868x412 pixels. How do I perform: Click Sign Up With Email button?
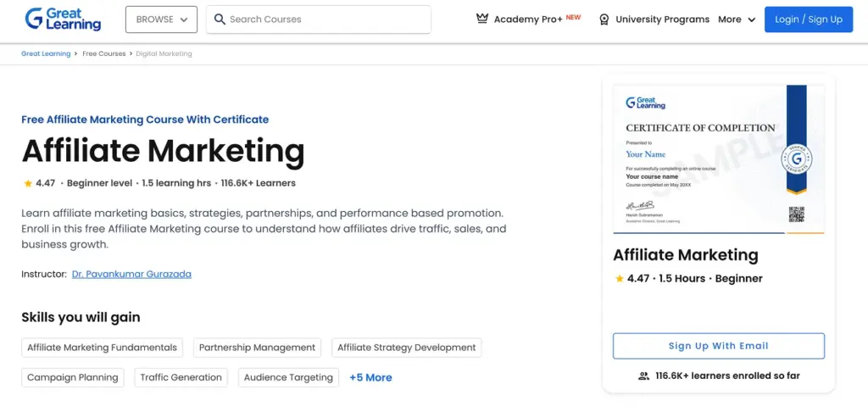click(x=719, y=346)
